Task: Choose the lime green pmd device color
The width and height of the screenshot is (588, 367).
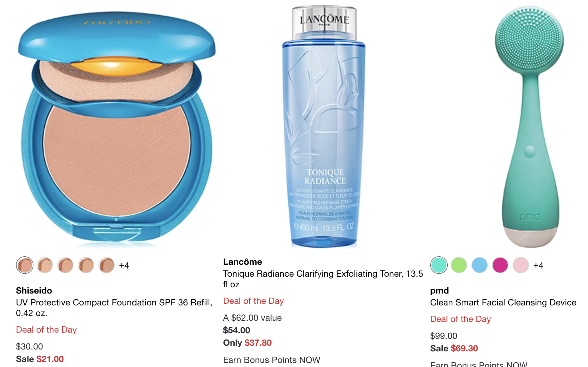Action: [459, 265]
